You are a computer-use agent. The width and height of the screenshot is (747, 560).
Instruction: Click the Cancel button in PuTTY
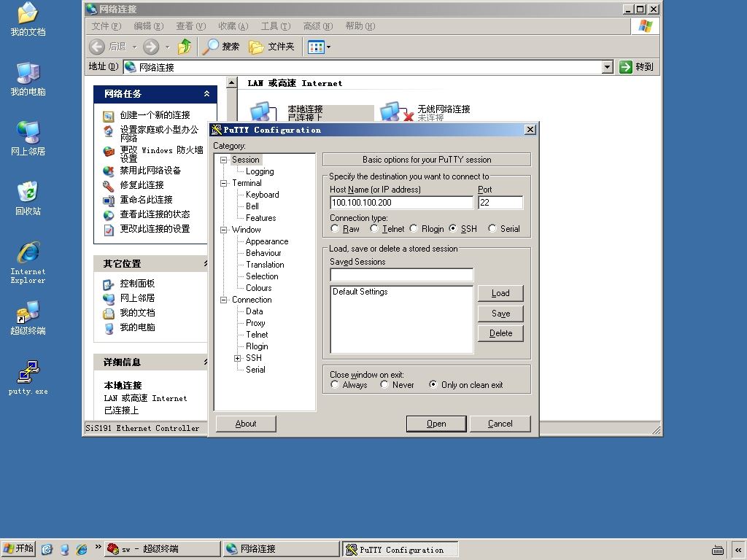click(x=500, y=424)
